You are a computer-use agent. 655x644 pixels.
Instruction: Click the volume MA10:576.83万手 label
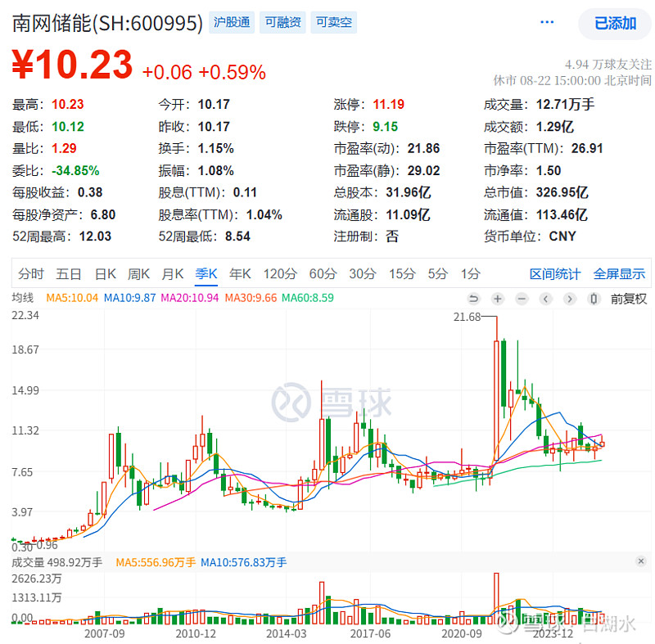[x=243, y=562]
